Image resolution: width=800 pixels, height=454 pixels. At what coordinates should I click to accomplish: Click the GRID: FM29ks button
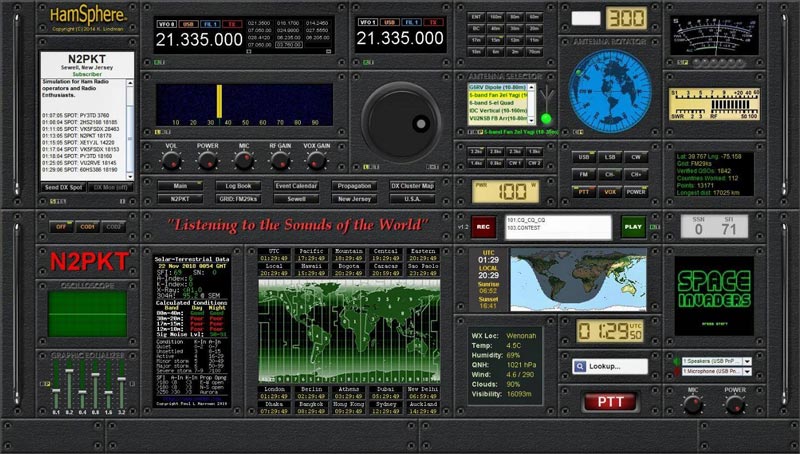(238, 198)
